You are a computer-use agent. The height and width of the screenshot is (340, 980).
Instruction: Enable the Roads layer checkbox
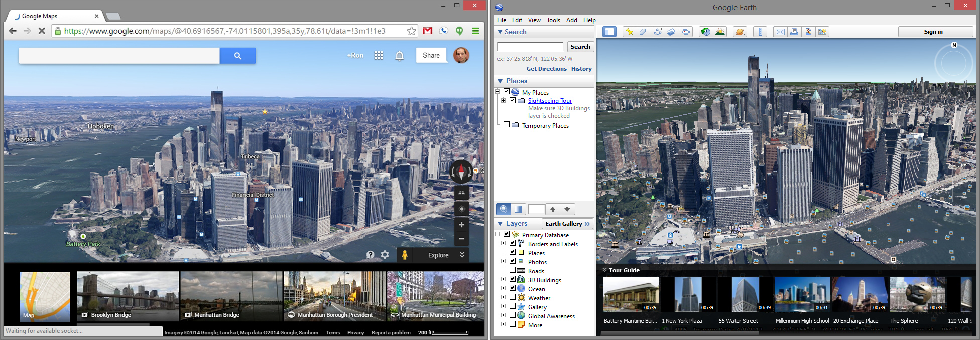tap(513, 270)
